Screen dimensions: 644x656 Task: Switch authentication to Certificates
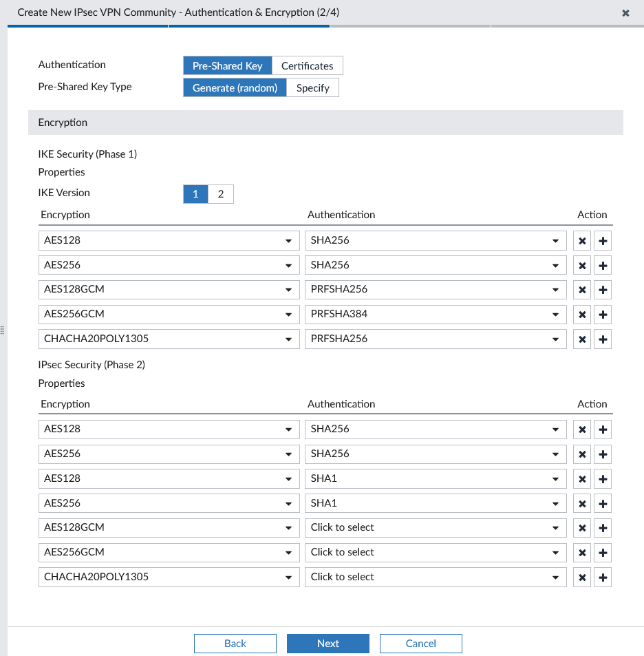[x=307, y=65]
